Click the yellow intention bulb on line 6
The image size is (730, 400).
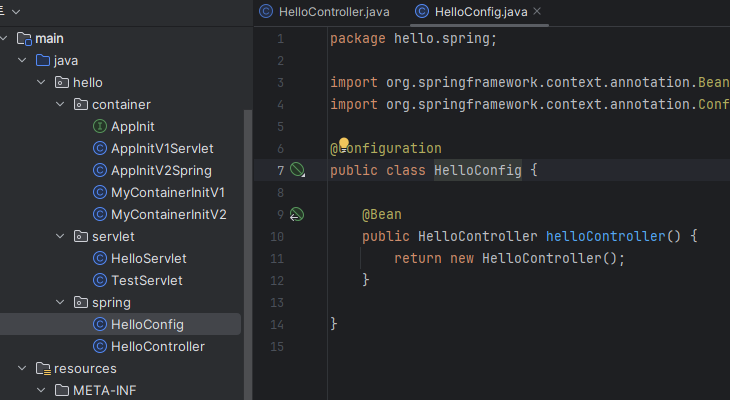pos(344,144)
